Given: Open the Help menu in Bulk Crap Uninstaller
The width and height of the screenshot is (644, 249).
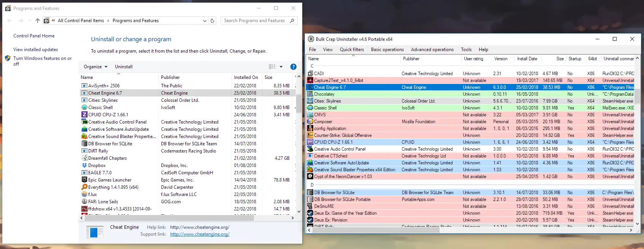Looking at the screenshot, I should click(483, 50).
